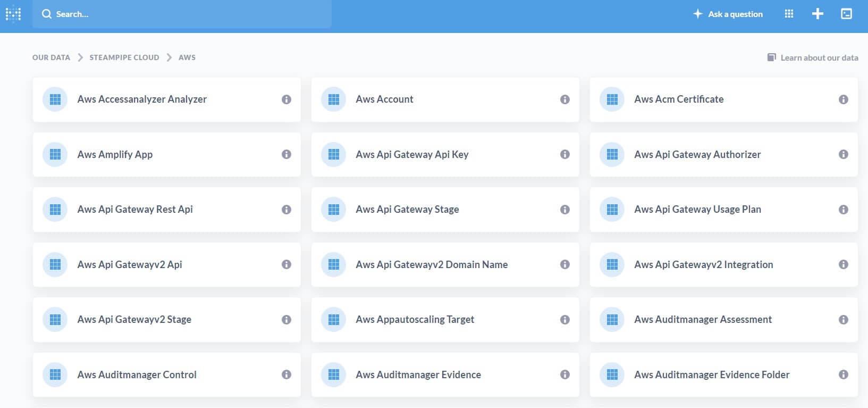The width and height of the screenshot is (868, 408).
Task: Show info for Aws Api Gateway Rest Api
Action: (286, 210)
